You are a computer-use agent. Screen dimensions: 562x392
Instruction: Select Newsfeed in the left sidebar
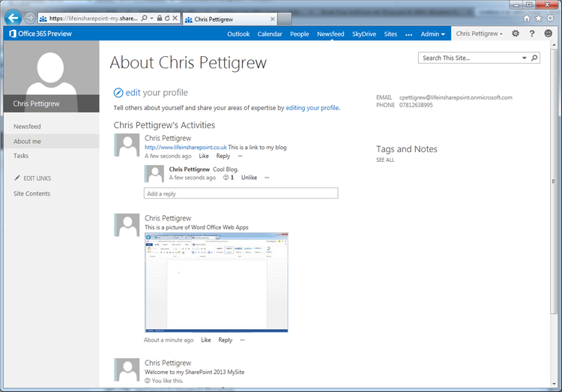pyautogui.click(x=27, y=126)
